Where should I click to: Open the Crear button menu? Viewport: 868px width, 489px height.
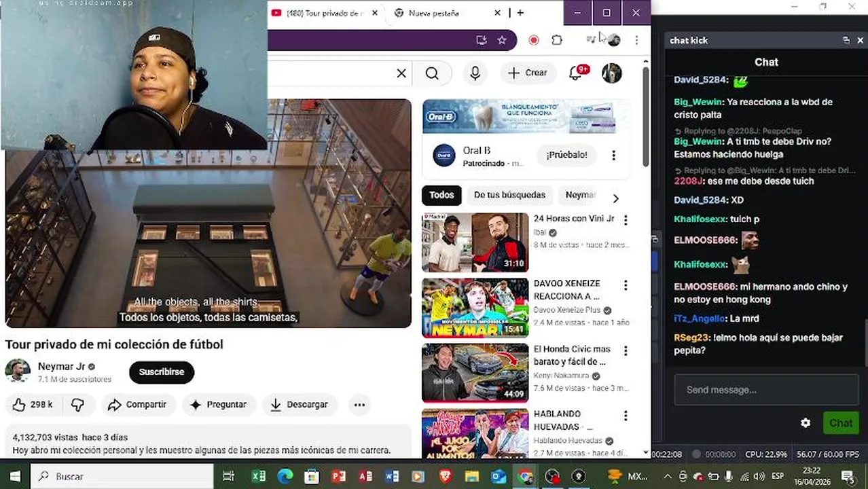528,73
